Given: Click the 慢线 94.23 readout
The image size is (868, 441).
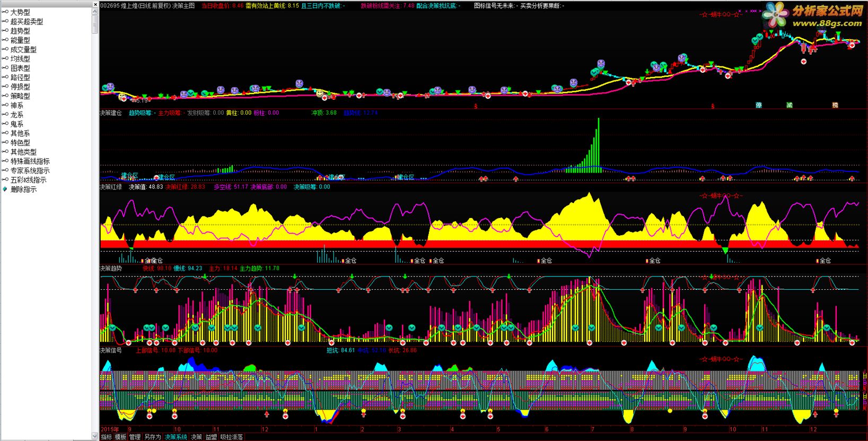Looking at the screenshot, I should tap(188, 269).
